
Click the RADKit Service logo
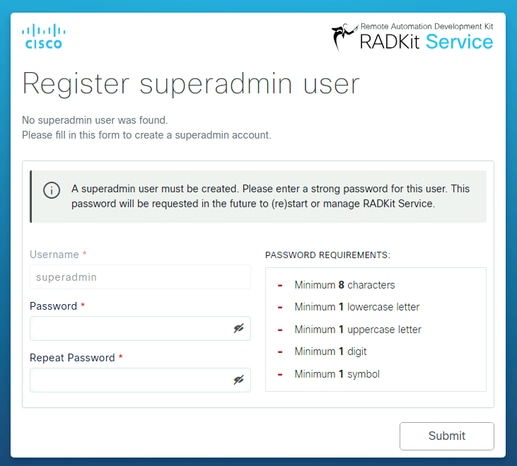tap(412, 36)
